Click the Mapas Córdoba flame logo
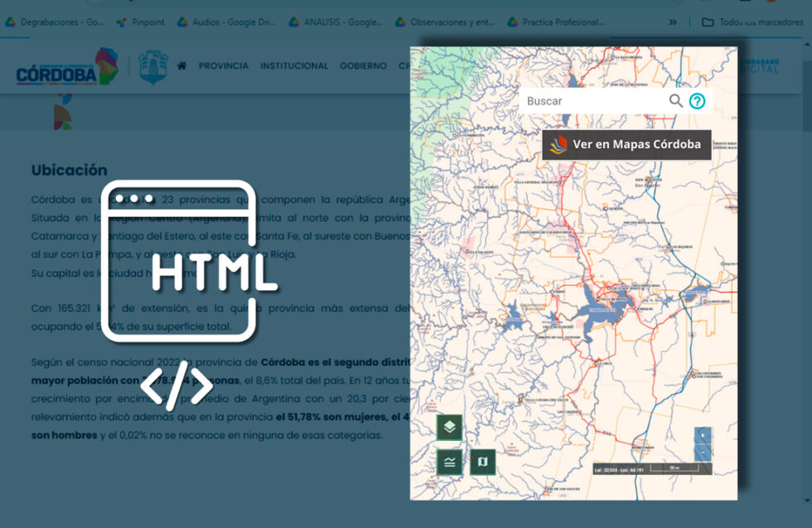This screenshot has width=812, height=528. pyautogui.click(x=558, y=143)
